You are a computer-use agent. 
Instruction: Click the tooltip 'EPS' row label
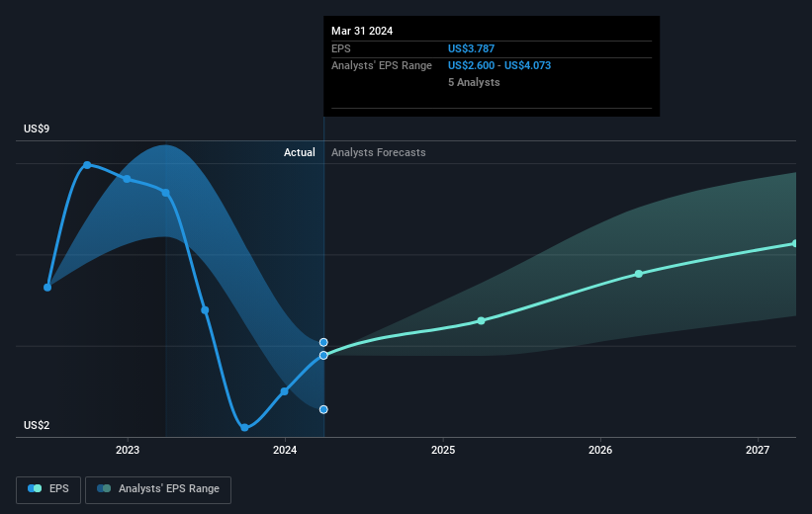[341, 48]
